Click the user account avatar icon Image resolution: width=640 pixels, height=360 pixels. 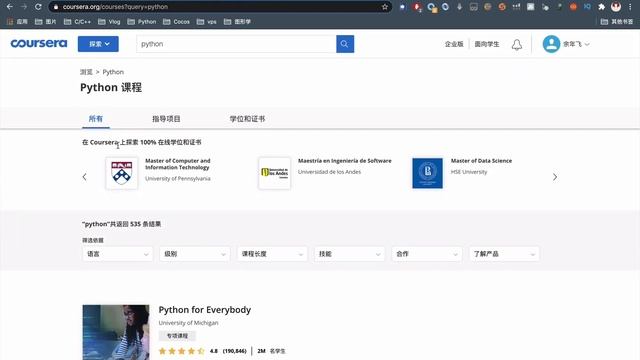[x=551, y=44]
